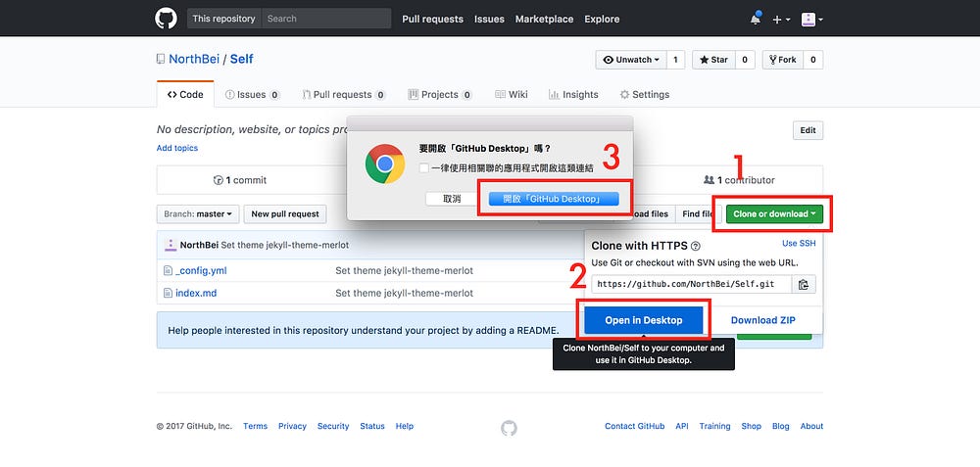Switch to the Projects tab
Viewport: 980px width, 467px height.
[x=440, y=94]
